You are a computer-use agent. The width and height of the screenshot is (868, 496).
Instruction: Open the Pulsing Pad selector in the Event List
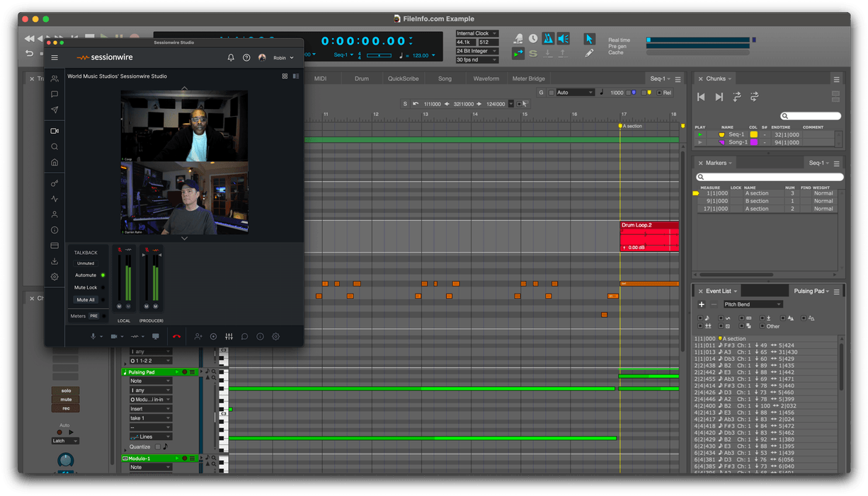pyautogui.click(x=811, y=290)
